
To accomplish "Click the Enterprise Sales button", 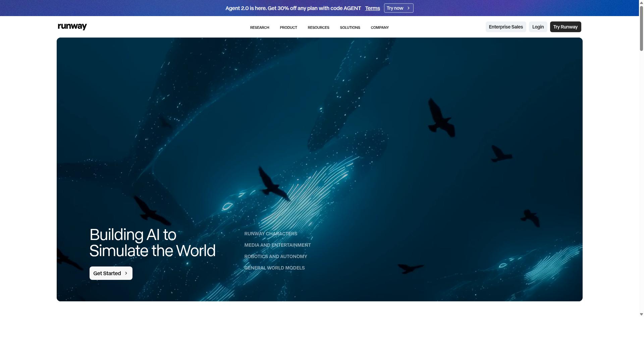I will point(506,27).
